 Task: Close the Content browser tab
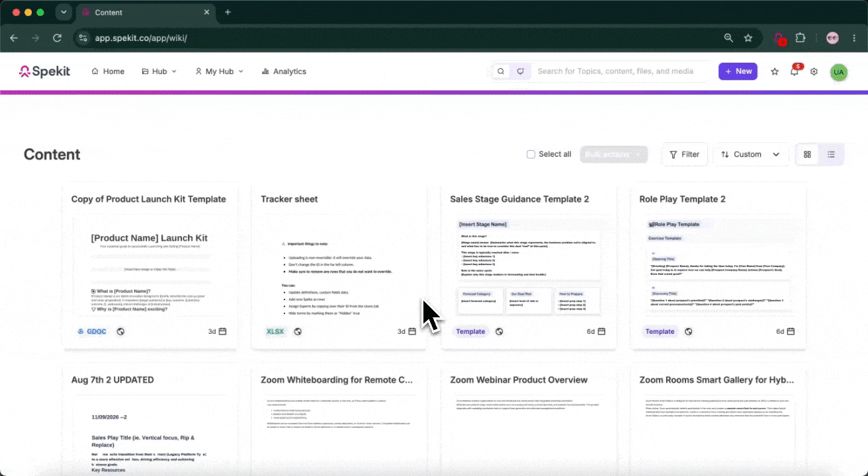coord(207,13)
